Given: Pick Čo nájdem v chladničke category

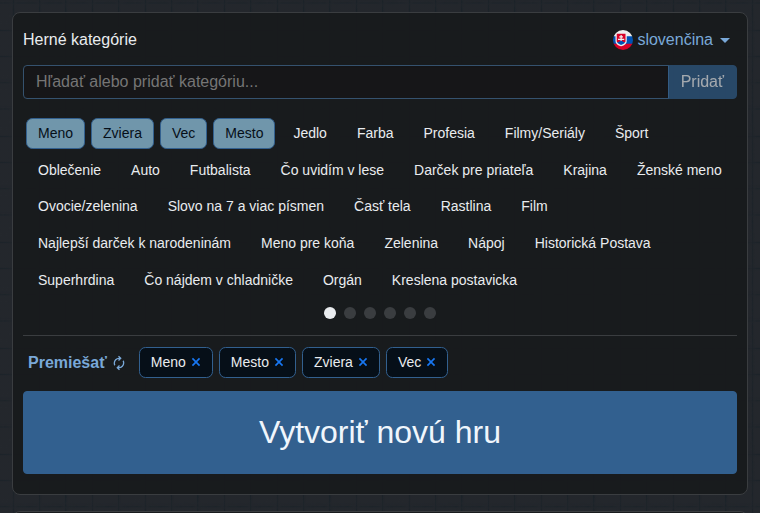Looking at the screenshot, I should [x=219, y=280].
